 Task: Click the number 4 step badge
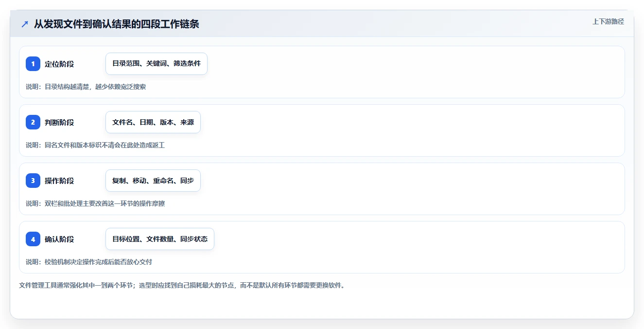click(33, 239)
